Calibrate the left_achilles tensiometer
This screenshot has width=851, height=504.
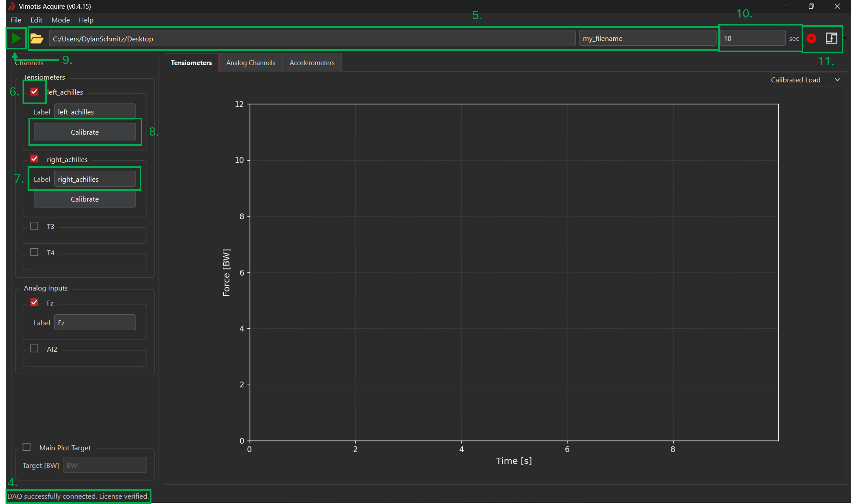85,132
